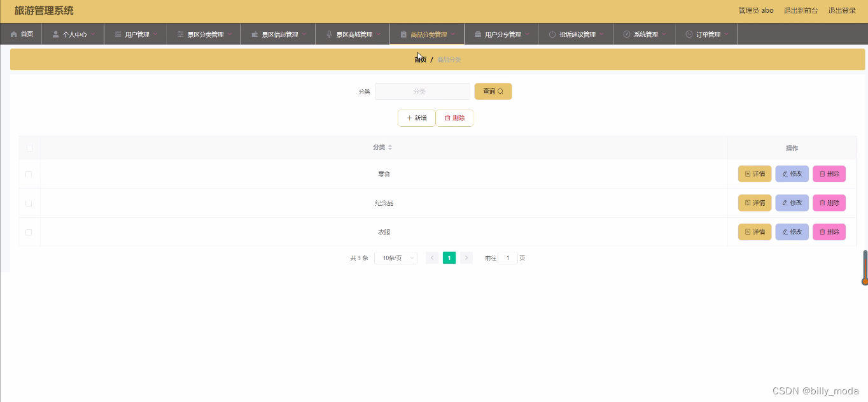Viewport: 868px width, 402px height.
Task: Click 删除 for the 衣服 row
Action: [x=829, y=232]
